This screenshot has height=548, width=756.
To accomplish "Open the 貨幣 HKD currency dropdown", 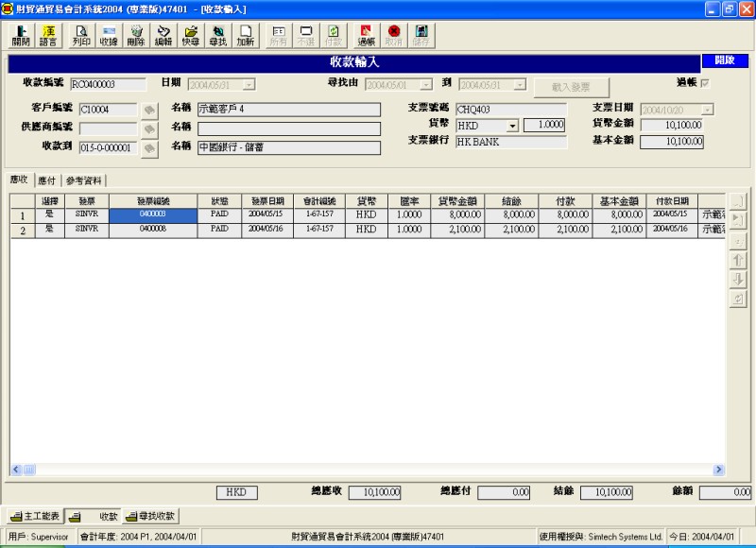I will point(512,126).
